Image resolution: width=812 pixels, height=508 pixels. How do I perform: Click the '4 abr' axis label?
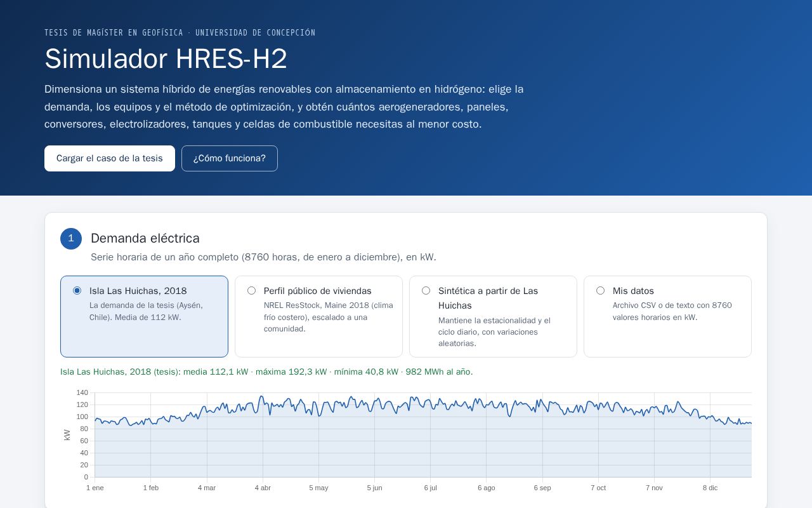(x=263, y=488)
